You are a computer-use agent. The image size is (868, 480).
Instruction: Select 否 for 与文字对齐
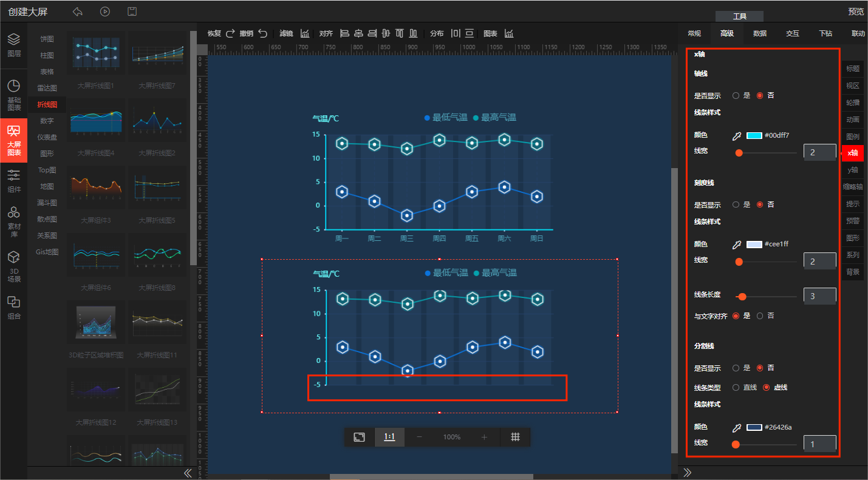(760, 316)
